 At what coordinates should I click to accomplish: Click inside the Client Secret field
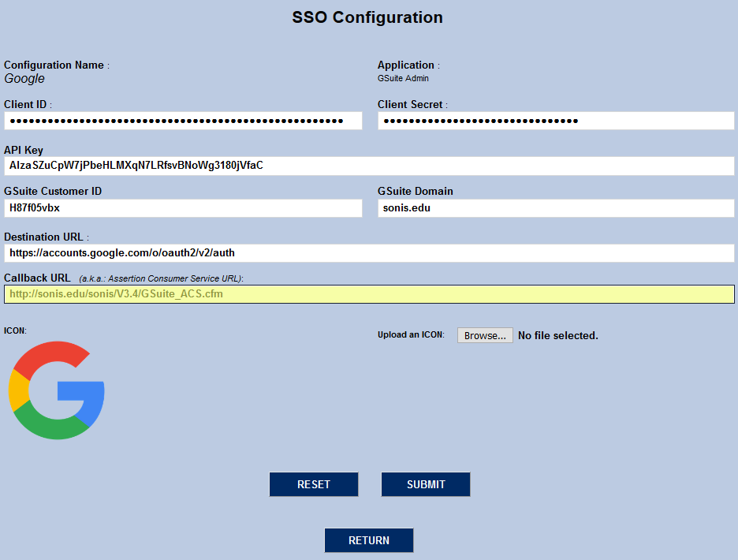tap(555, 120)
